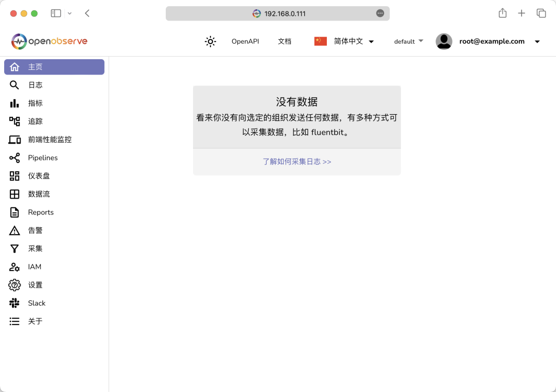Open the 告警 (Alerts) section
The image size is (556, 392).
[x=34, y=230]
